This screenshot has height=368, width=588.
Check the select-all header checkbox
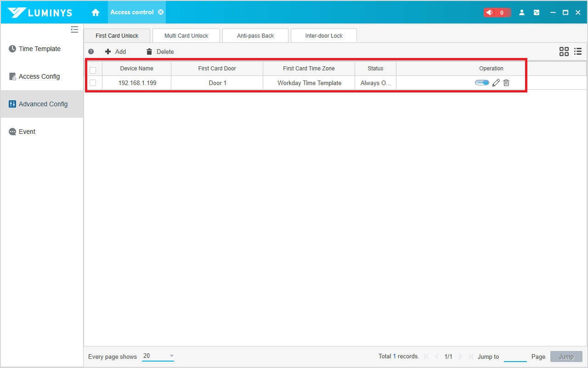click(93, 70)
